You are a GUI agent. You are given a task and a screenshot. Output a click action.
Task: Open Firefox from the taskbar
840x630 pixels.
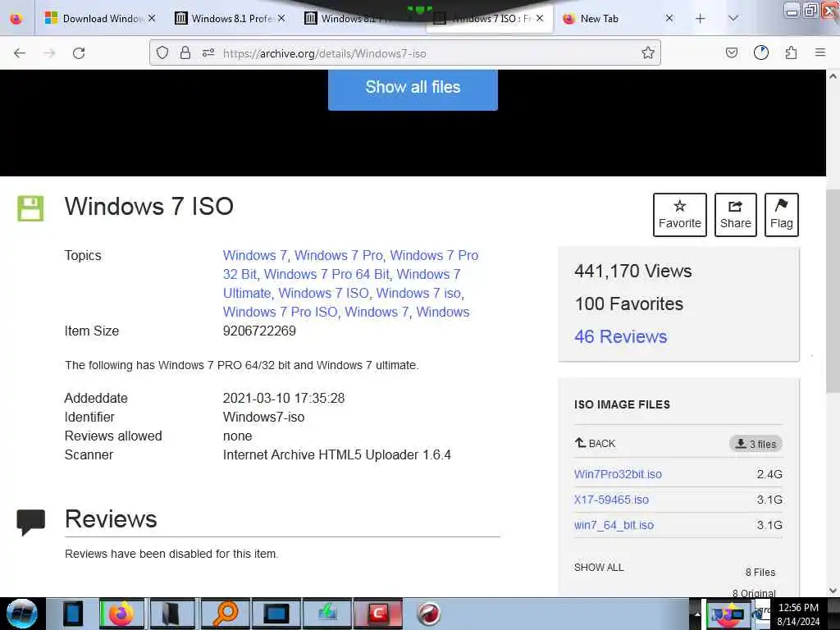pos(122,614)
